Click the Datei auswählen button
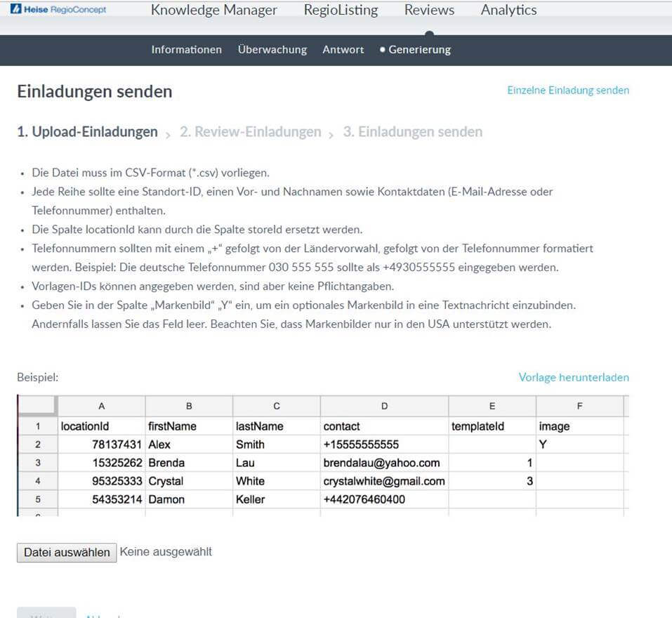The image size is (672, 618). (67, 553)
